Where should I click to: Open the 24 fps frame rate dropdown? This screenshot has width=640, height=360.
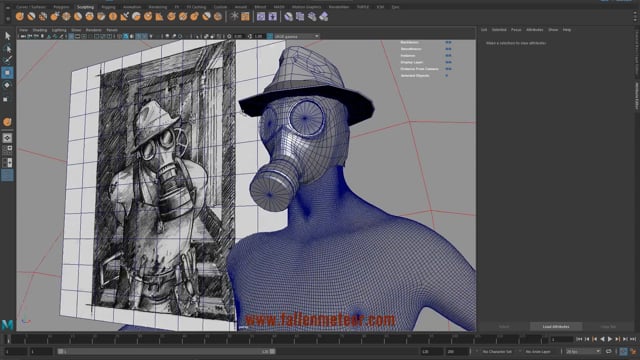click(583, 351)
